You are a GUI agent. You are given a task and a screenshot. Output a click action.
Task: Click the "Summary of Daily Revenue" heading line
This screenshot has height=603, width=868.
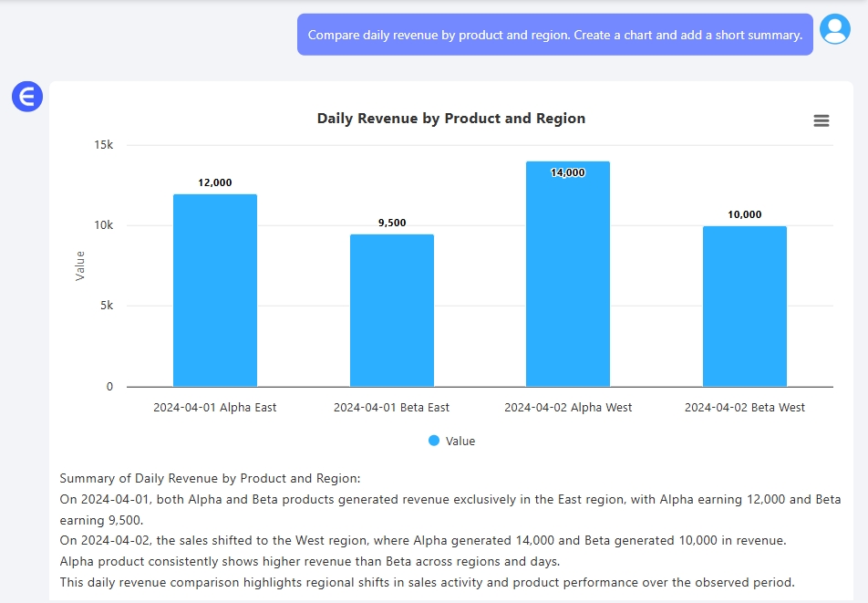point(210,478)
